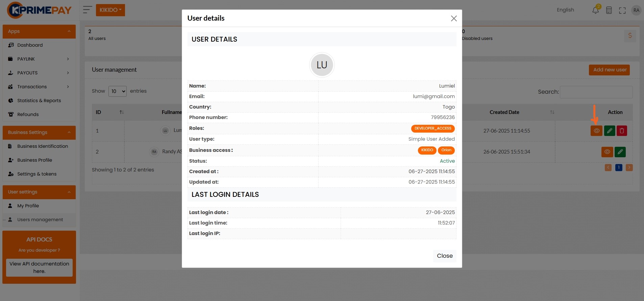Change the entries per page dropdown

[x=118, y=91]
